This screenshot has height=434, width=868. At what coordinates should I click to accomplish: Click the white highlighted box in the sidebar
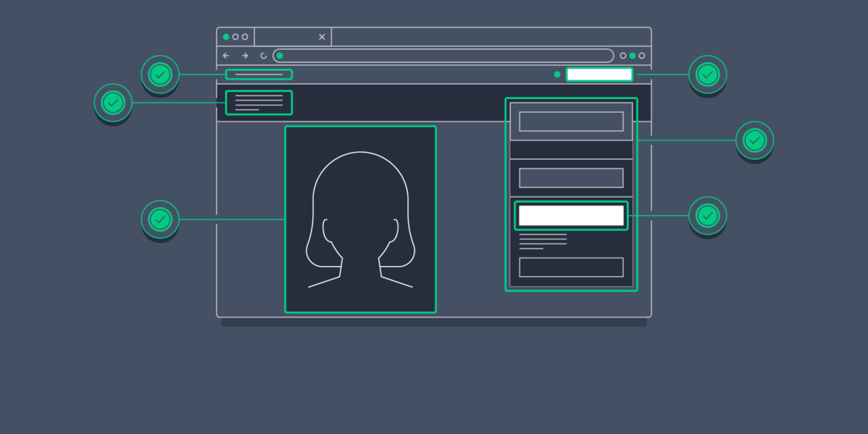click(571, 216)
